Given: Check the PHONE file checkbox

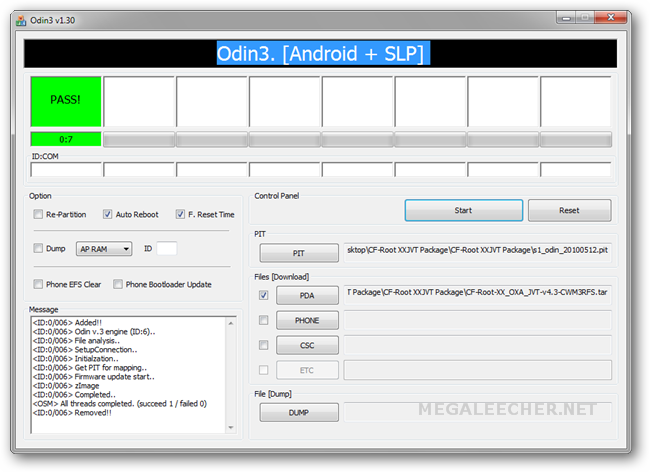Looking at the screenshot, I should pos(264,320).
